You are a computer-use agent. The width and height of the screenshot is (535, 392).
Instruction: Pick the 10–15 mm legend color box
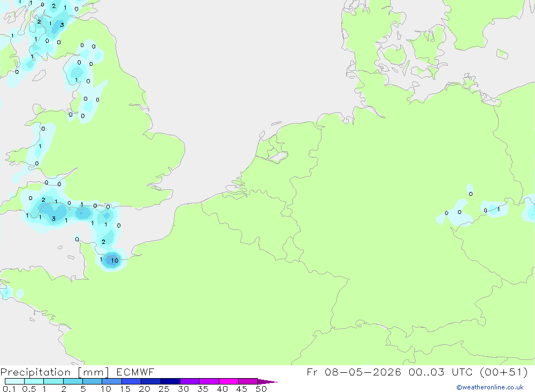pyautogui.click(x=112, y=381)
